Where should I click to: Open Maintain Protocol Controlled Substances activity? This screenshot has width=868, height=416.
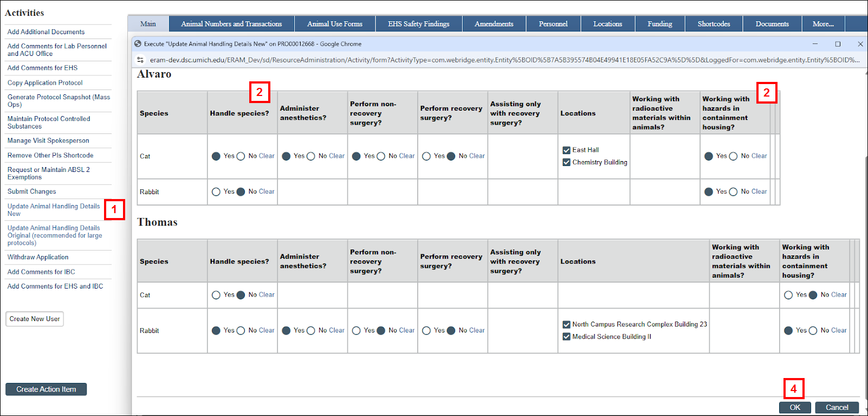[x=49, y=123]
